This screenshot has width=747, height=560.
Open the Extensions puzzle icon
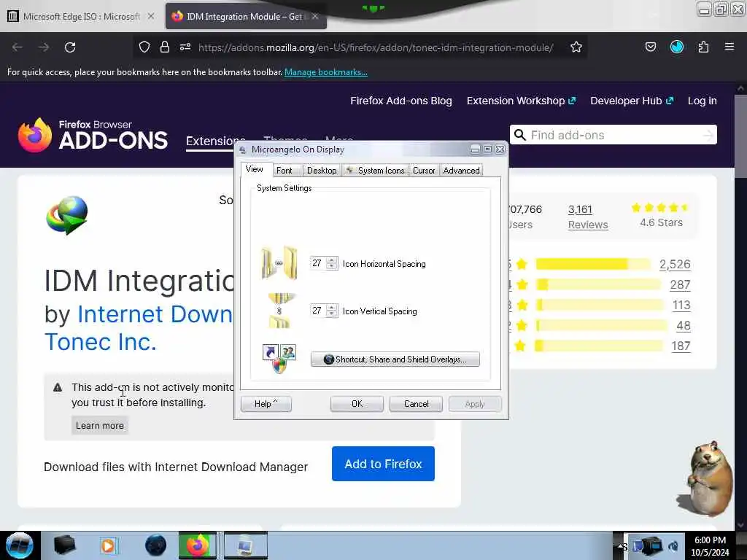(x=703, y=47)
